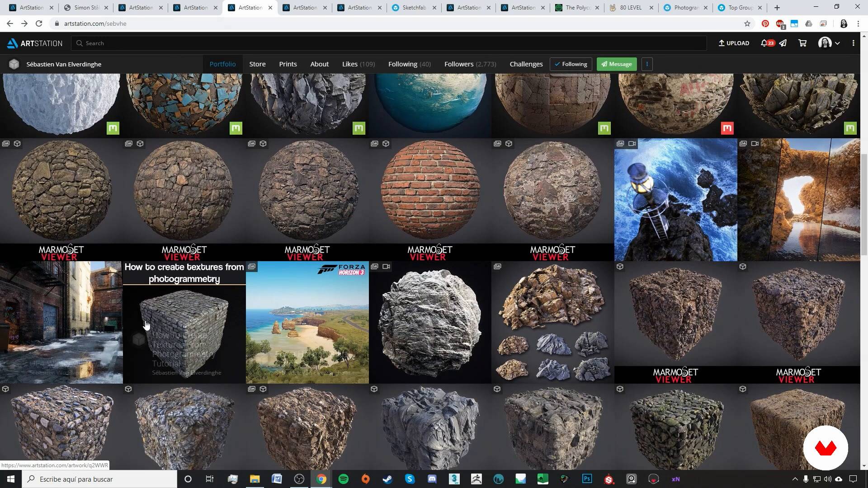The width and height of the screenshot is (868, 488).
Task: Click the ArtStation search field
Action: [389, 43]
